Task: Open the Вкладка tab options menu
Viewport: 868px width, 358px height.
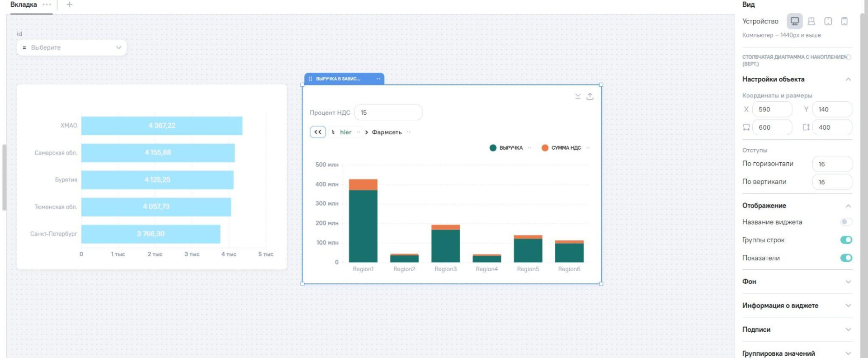Action: [47, 5]
